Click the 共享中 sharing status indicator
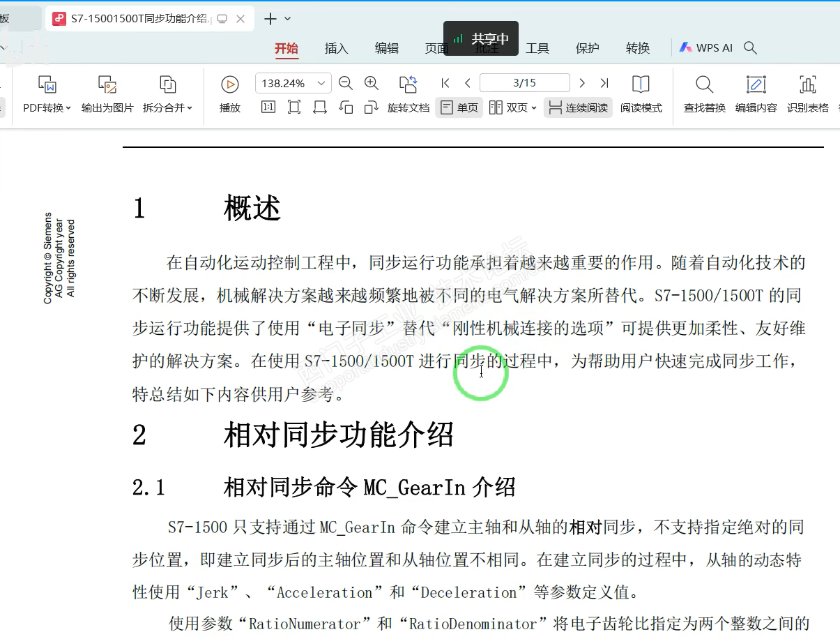Image resolution: width=840 pixels, height=639 pixels. coord(481,38)
